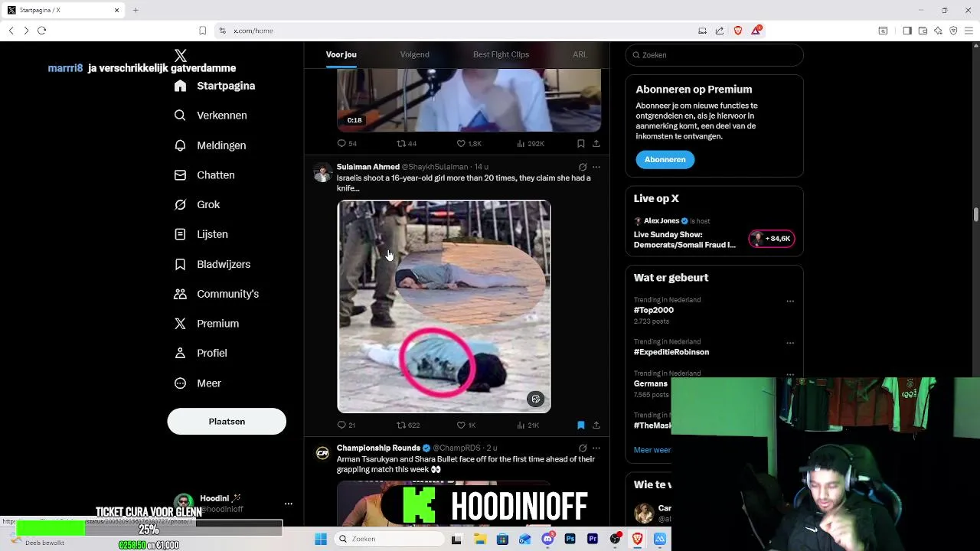Open account menu dots next to Hoodini

tap(289, 504)
